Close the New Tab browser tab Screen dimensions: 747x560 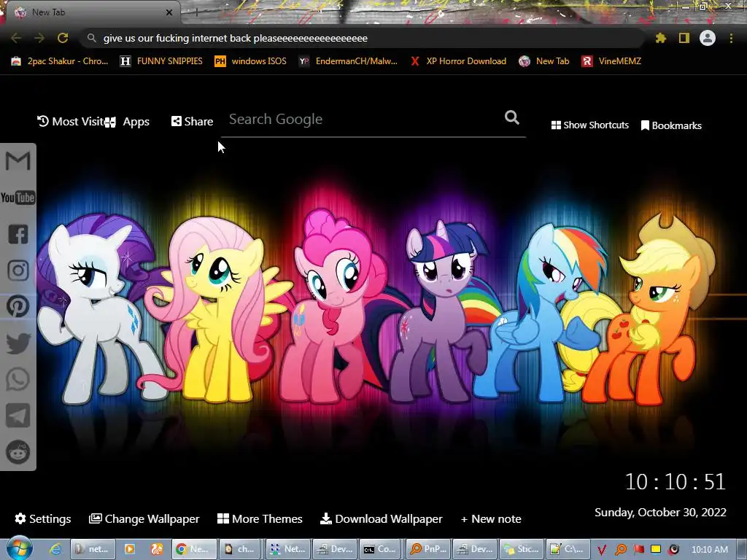click(169, 12)
